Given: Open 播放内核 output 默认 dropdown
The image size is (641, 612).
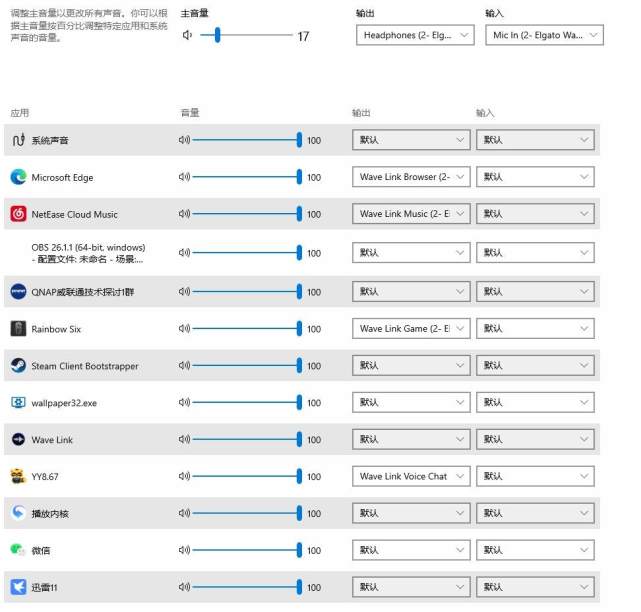Looking at the screenshot, I should pyautogui.click(x=411, y=513).
